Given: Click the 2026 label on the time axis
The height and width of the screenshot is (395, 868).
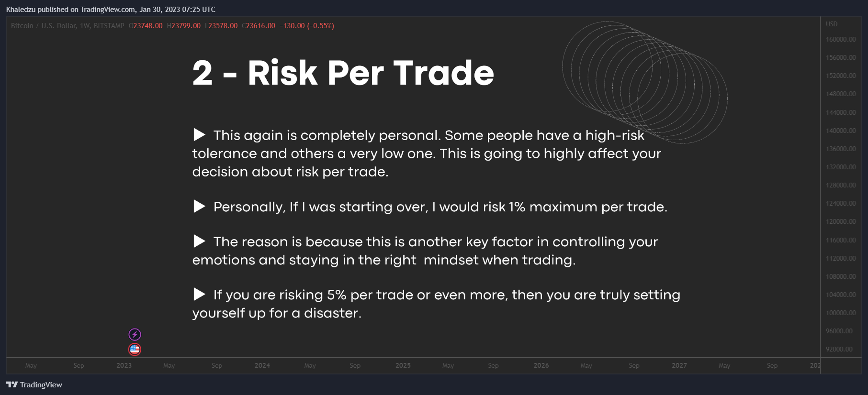Looking at the screenshot, I should click(541, 365).
